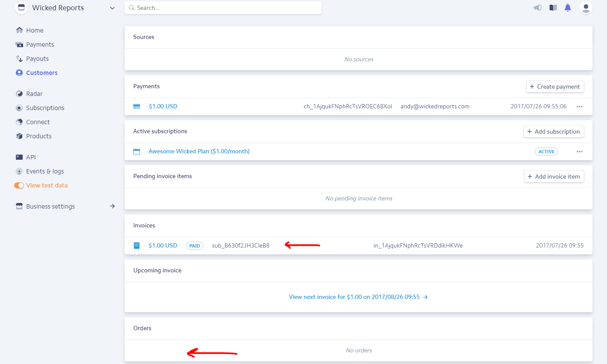Image resolution: width=607 pixels, height=364 pixels.
Task: Click the subscription ID sub_B630f2JH3CleB8
Action: point(241,245)
